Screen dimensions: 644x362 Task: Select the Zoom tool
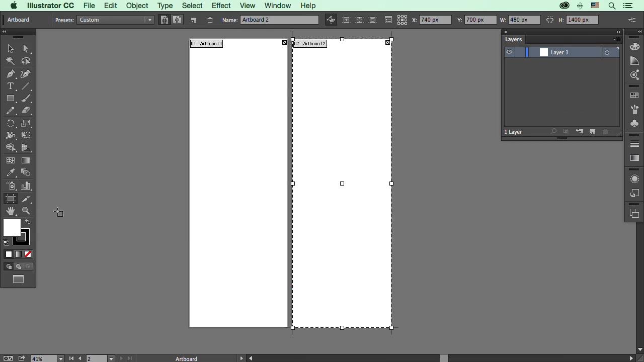(26, 211)
